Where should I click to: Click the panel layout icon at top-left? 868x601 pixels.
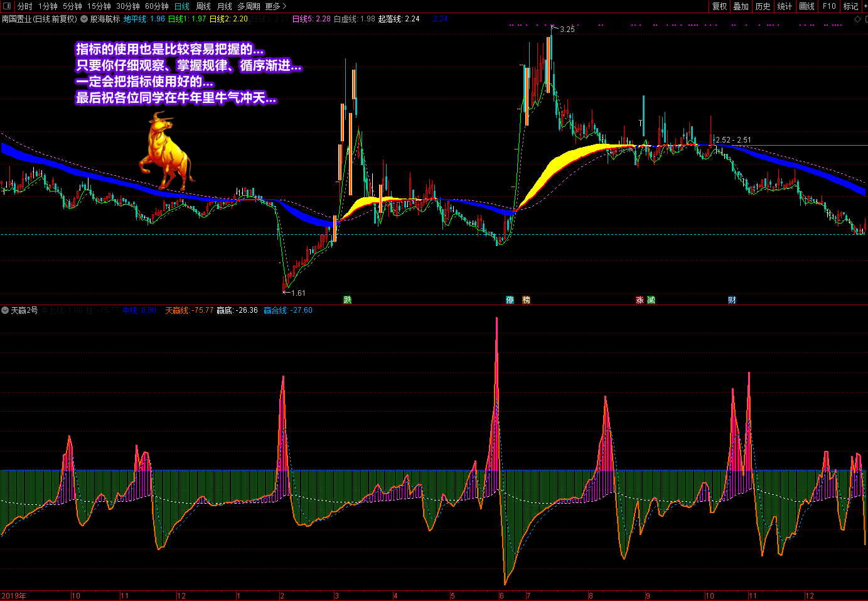pos(7,6)
